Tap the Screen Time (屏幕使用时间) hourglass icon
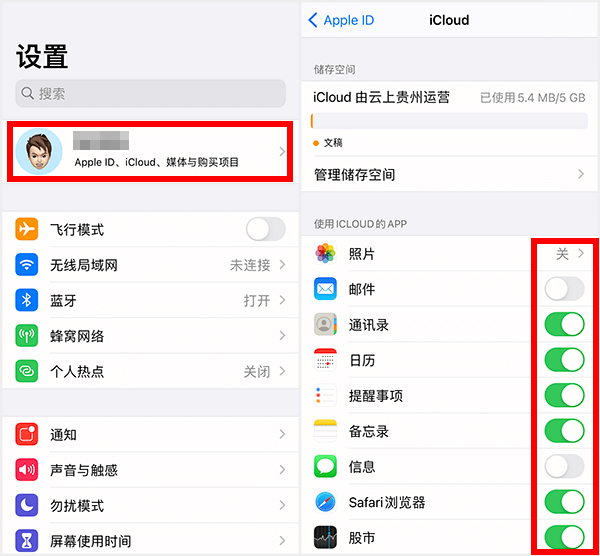600x556 pixels. click(26, 541)
